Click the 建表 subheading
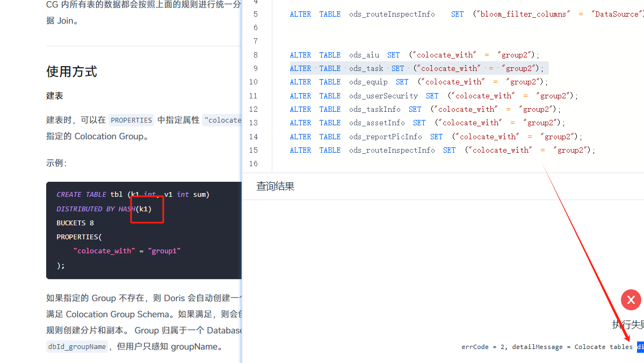 (x=54, y=96)
